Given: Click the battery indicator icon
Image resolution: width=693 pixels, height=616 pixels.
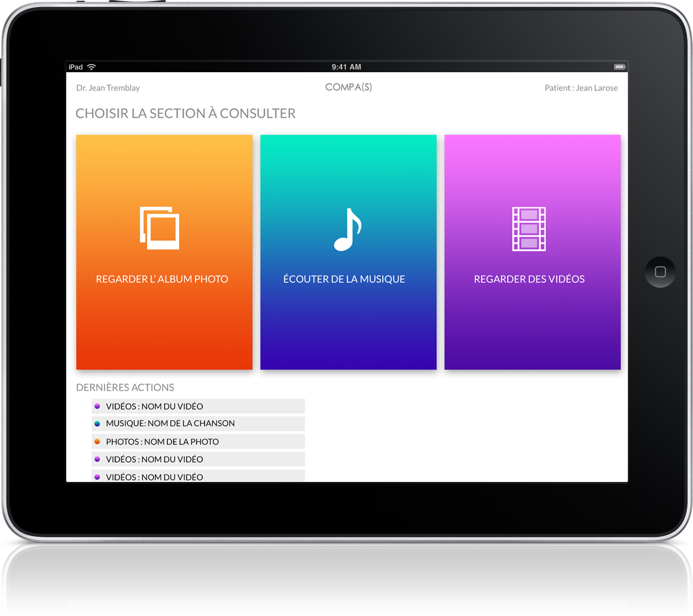Looking at the screenshot, I should 619,67.
